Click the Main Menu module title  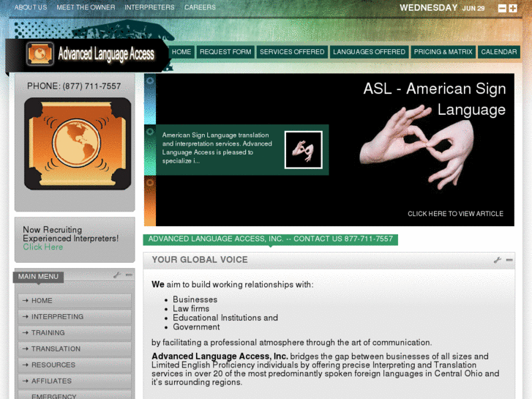coord(38,277)
